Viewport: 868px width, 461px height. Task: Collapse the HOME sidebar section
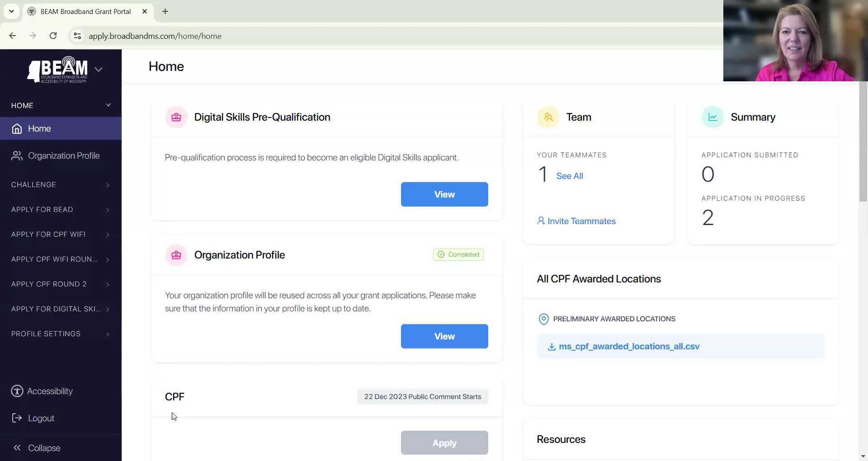108,105
